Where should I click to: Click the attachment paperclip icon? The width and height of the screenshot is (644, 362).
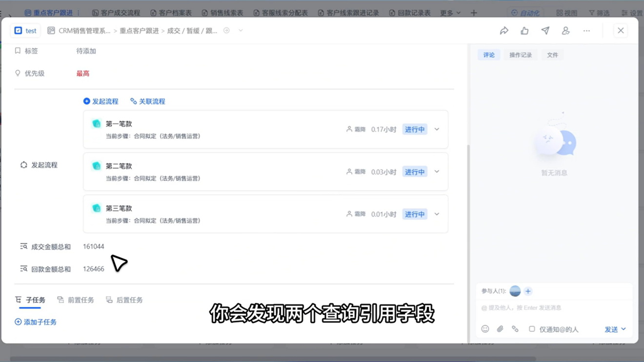coord(500,329)
